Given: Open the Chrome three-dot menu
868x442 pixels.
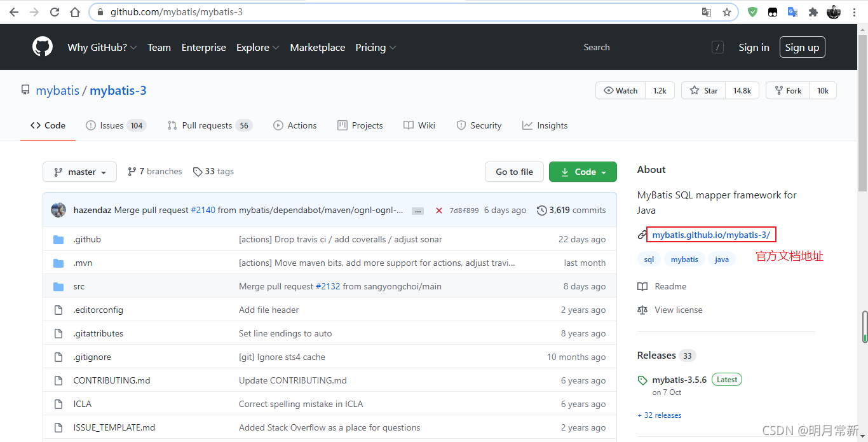Looking at the screenshot, I should [855, 12].
